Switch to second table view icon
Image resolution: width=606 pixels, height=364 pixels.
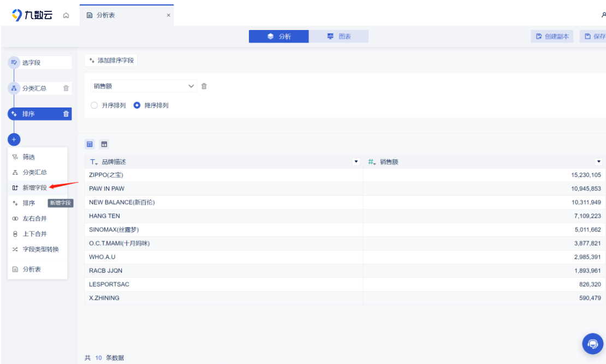pyautogui.click(x=104, y=144)
